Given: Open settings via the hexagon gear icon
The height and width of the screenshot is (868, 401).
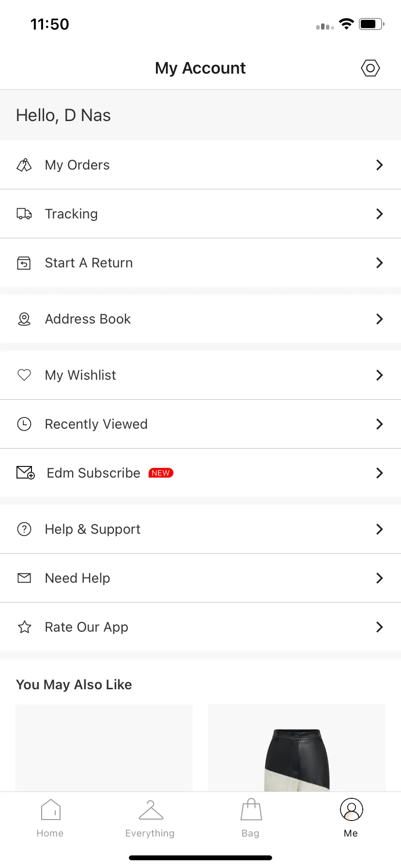Looking at the screenshot, I should [x=370, y=68].
